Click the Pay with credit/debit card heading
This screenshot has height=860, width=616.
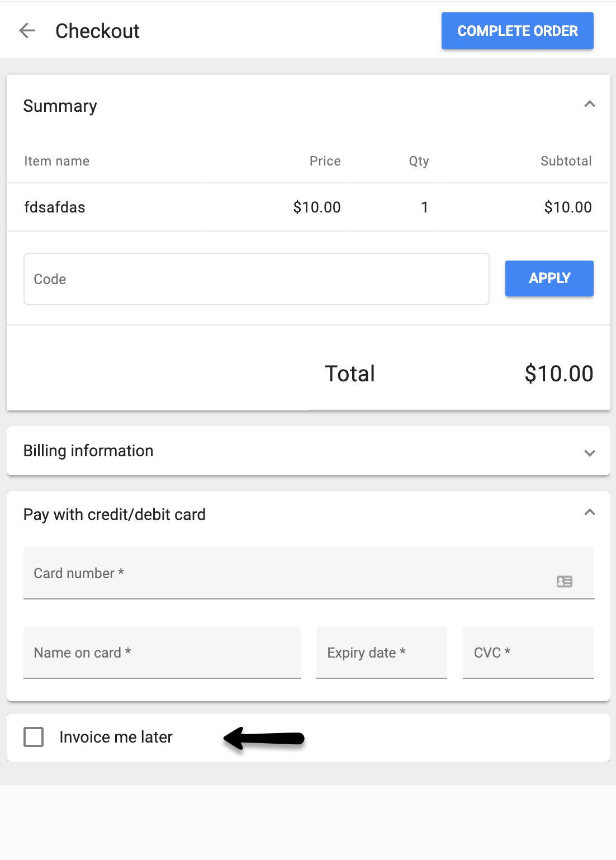[x=115, y=514]
